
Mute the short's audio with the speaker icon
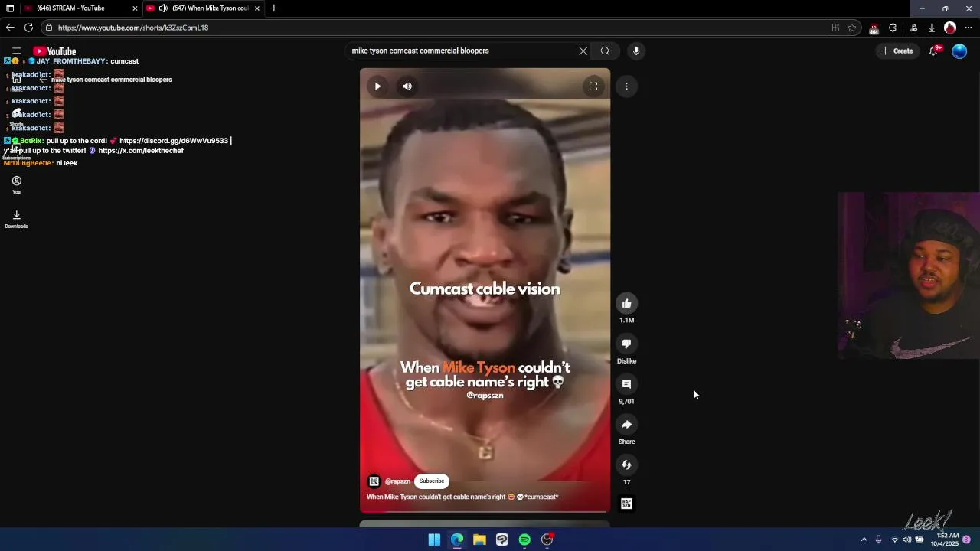407,86
